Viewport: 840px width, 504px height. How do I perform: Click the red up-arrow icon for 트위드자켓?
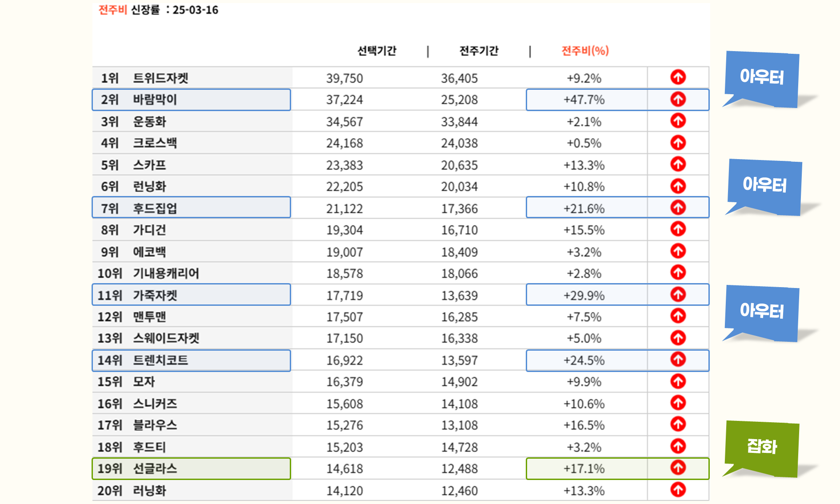click(x=678, y=77)
